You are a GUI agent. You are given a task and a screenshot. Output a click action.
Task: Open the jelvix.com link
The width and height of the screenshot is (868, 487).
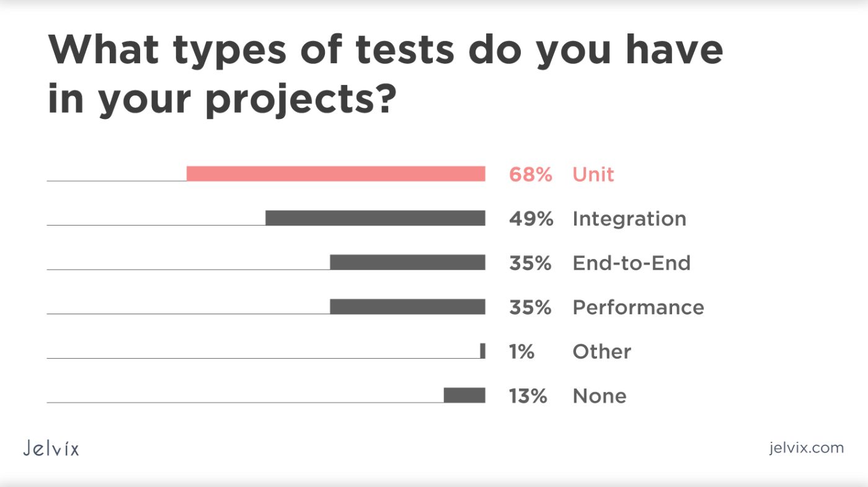click(x=806, y=447)
